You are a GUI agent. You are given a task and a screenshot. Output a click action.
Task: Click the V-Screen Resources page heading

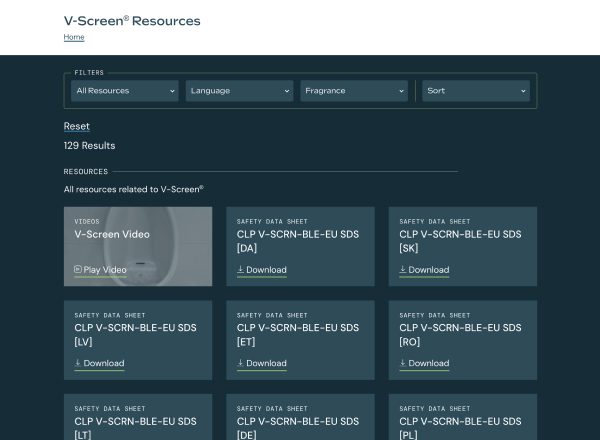132,21
